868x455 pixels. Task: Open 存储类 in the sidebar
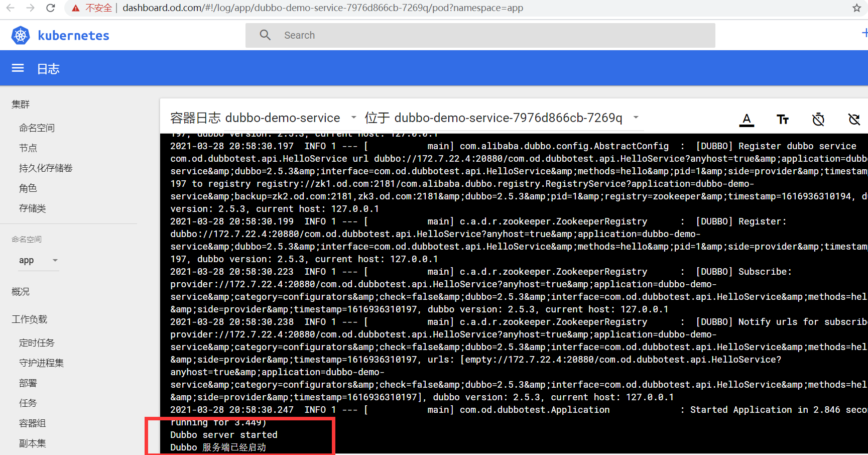click(x=33, y=208)
